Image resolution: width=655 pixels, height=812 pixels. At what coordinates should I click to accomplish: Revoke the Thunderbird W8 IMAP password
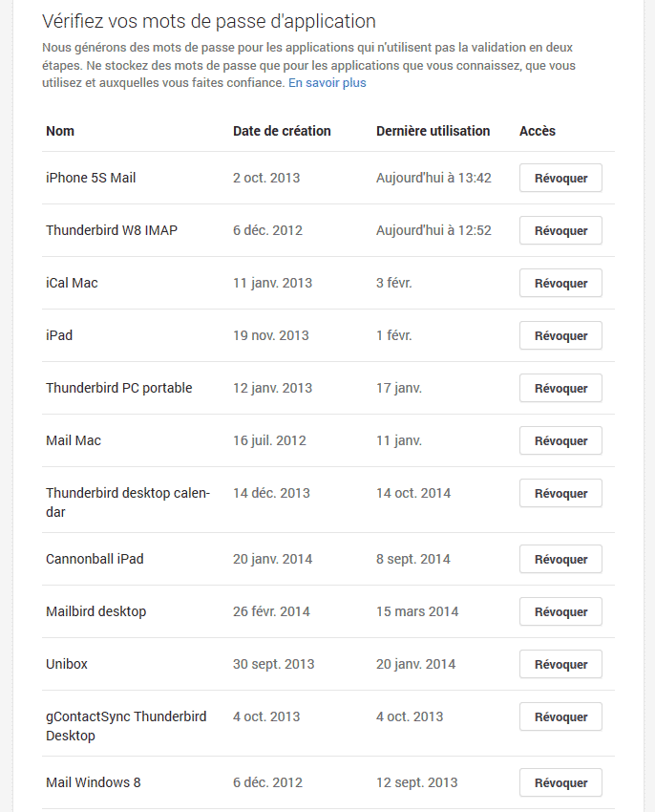point(560,230)
